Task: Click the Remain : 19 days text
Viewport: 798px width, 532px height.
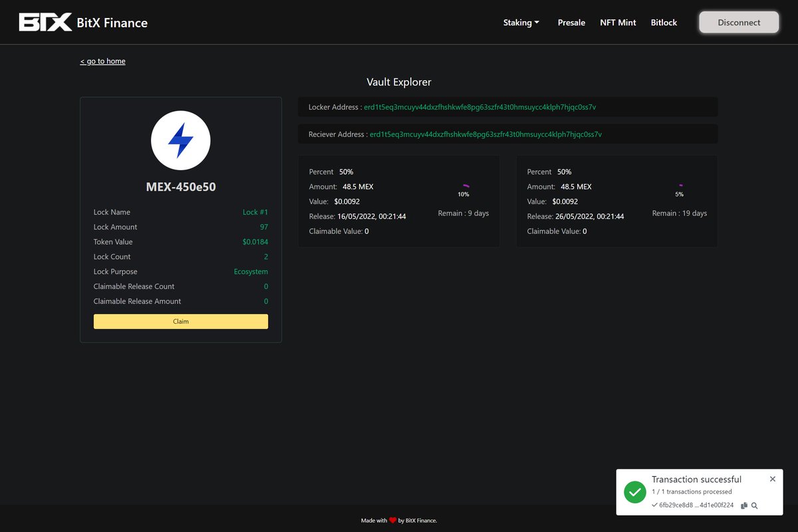Action: coord(680,213)
